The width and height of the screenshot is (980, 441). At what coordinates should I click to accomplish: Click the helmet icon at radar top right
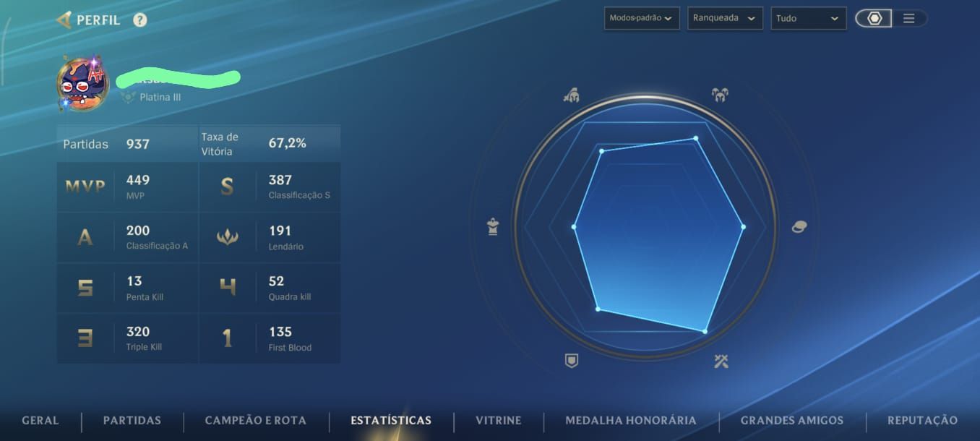720,94
